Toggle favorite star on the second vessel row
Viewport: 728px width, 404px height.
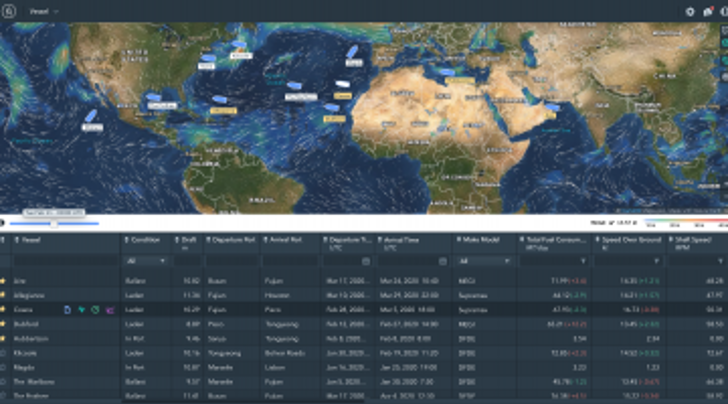4,296
